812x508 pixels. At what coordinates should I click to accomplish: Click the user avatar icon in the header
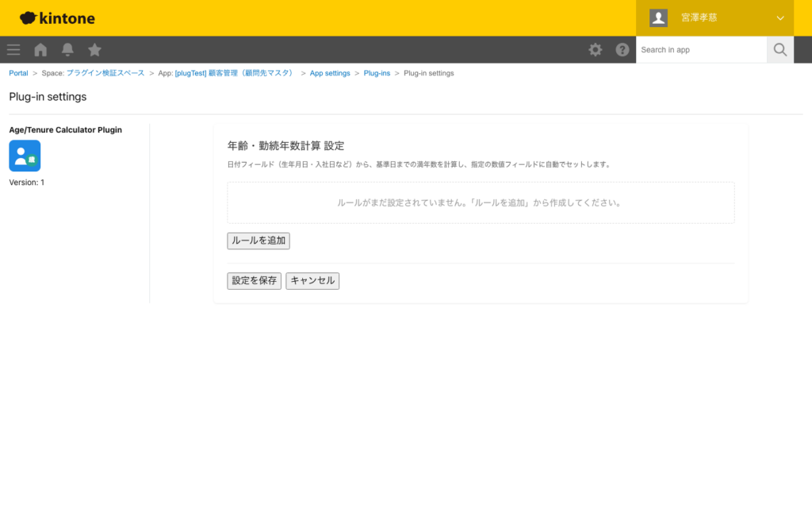click(658, 17)
